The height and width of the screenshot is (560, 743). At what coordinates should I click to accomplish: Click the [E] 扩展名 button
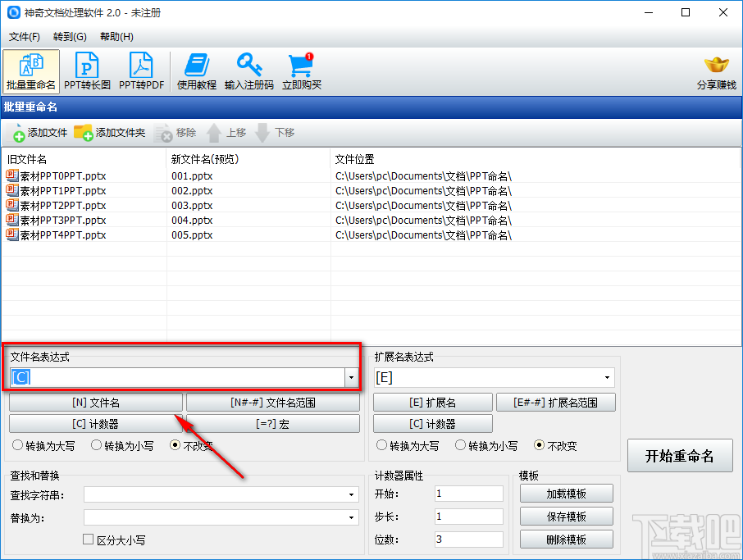(x=433, y=403)
